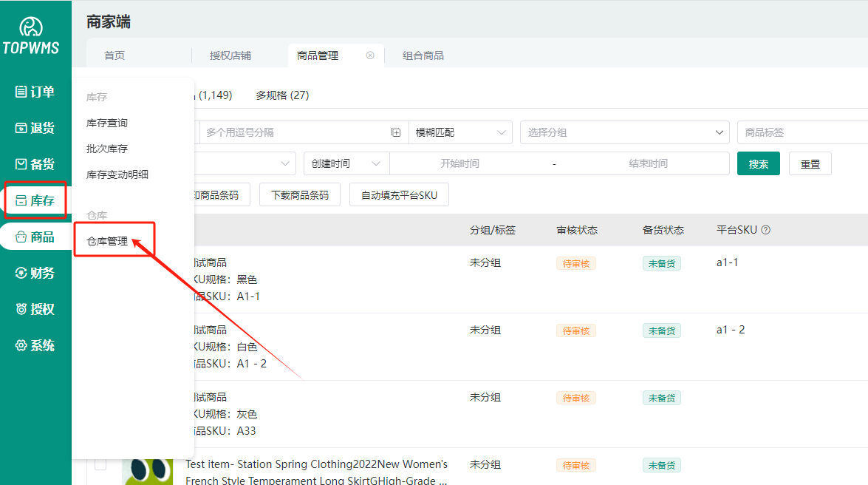Click the 待审核 tag in the Test item row
This screenshot has width=868, height=485.
pos(576,466)
